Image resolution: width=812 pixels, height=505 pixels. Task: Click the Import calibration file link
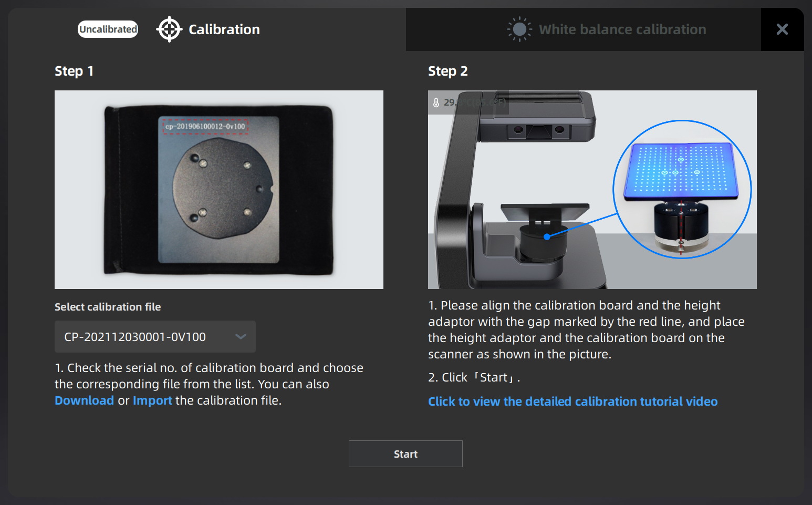click(x=152, y=400)
